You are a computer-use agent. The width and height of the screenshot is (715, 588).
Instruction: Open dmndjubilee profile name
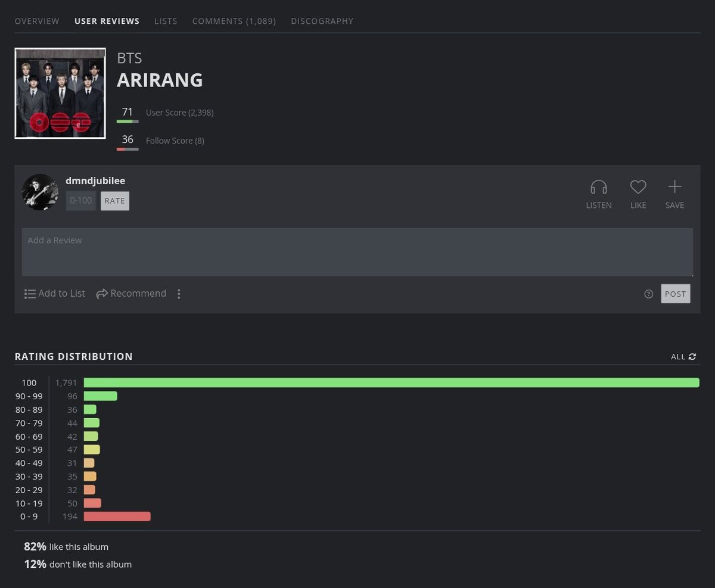tap(95, 181)
